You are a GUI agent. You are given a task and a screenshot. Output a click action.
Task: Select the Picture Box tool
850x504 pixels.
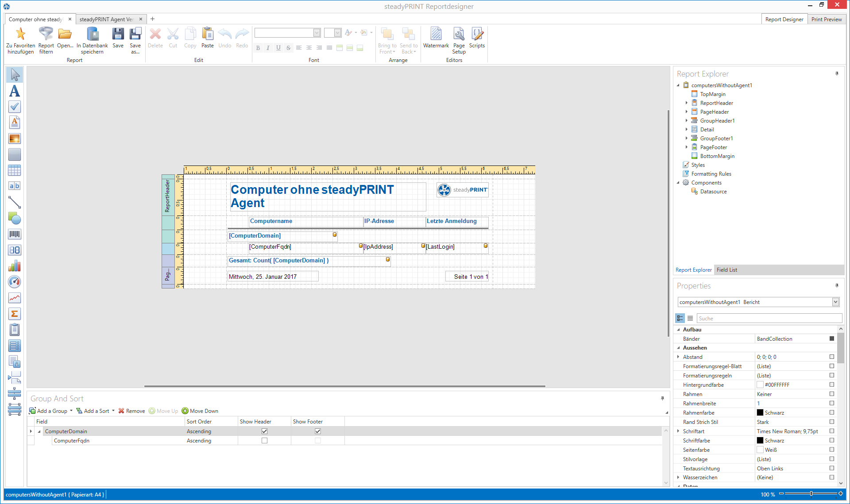[x=15, y=139]
